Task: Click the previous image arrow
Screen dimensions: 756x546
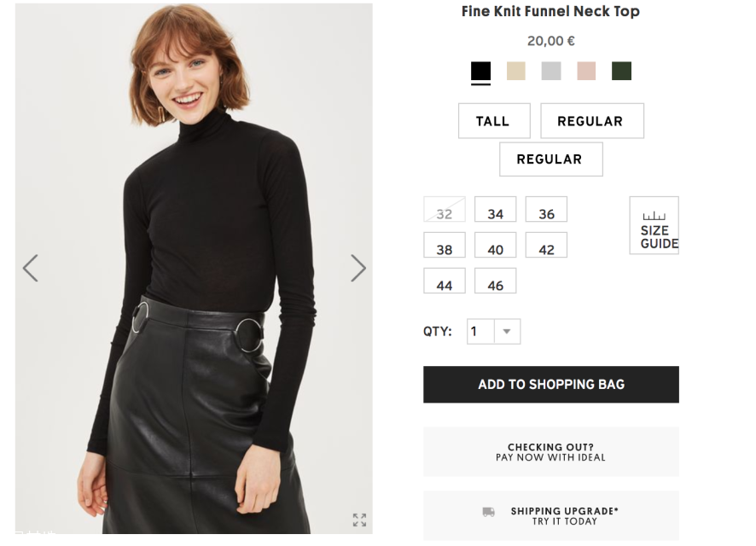Action: pos(30,268)
